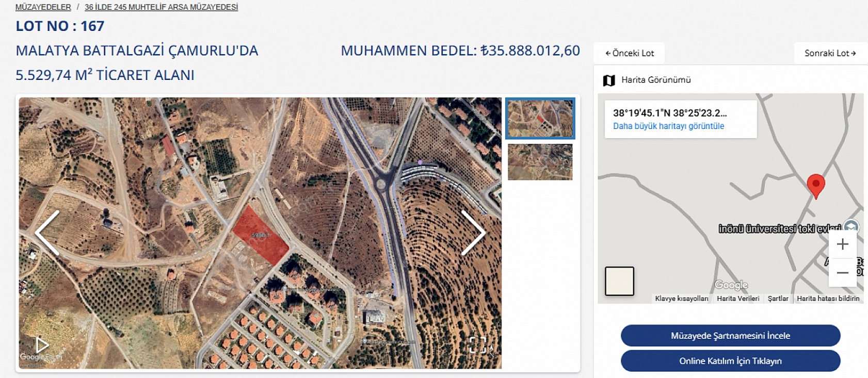Open the MÜZAYEDELER breadcrumb link
Viewport: 868px width, 378px height.
click(43, 7)
